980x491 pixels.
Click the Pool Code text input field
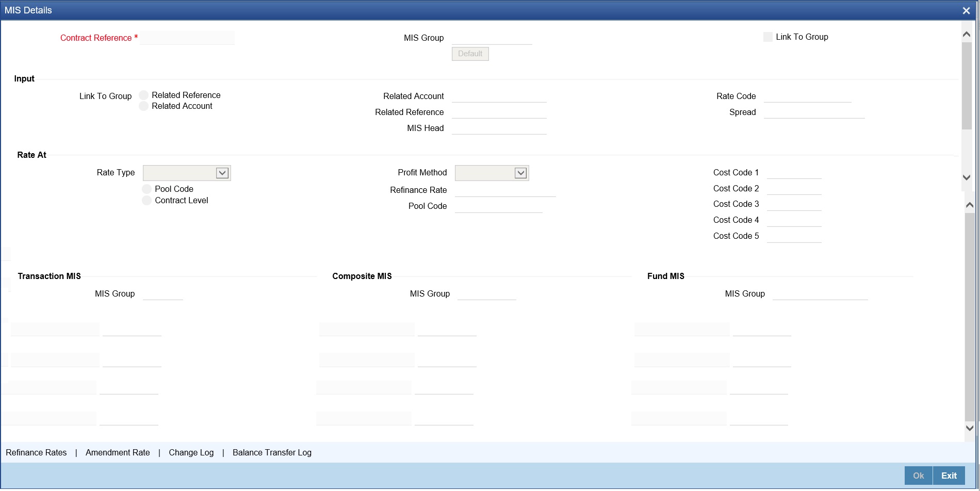tap(499, 206)
